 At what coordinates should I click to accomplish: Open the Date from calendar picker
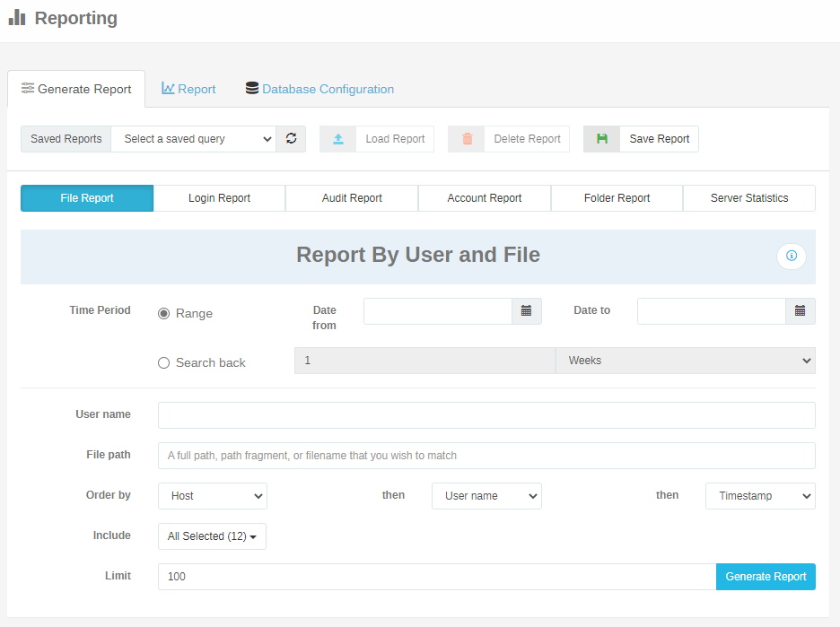(527, 311)
